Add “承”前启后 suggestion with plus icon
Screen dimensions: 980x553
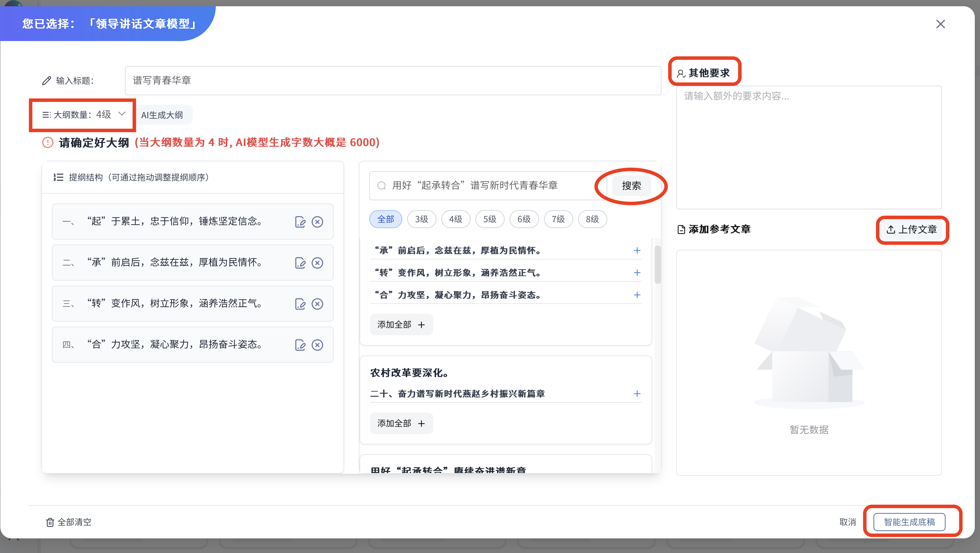click(x=637, y=250)
